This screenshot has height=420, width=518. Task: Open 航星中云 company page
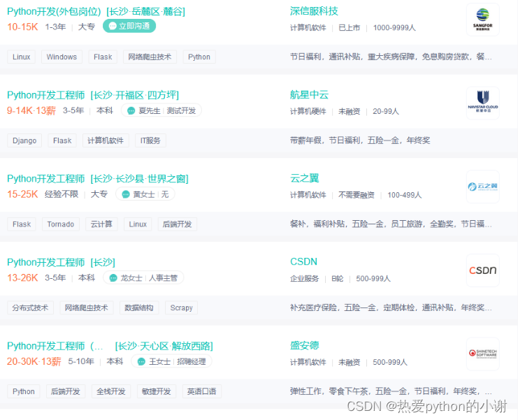[x=309, y=95]
